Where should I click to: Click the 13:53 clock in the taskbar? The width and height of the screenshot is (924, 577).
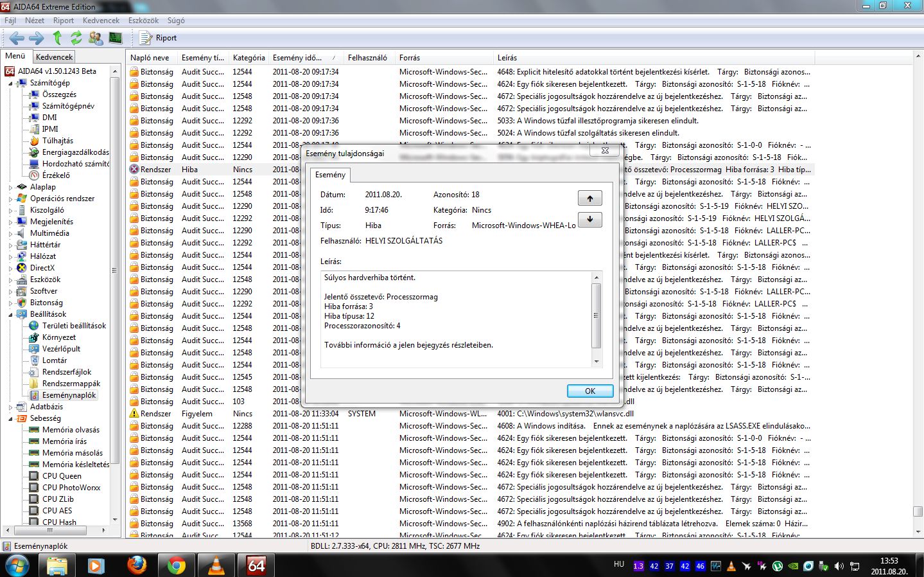889,561
